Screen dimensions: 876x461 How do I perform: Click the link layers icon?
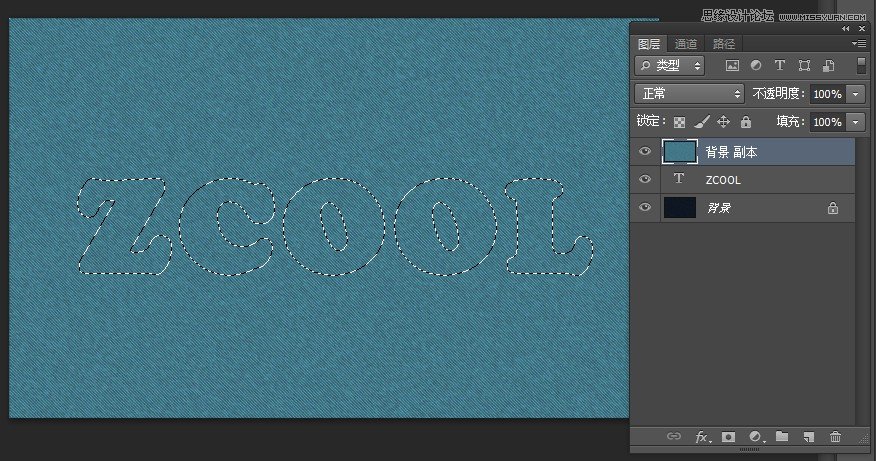pyautogui.click(x=674, y=436)
